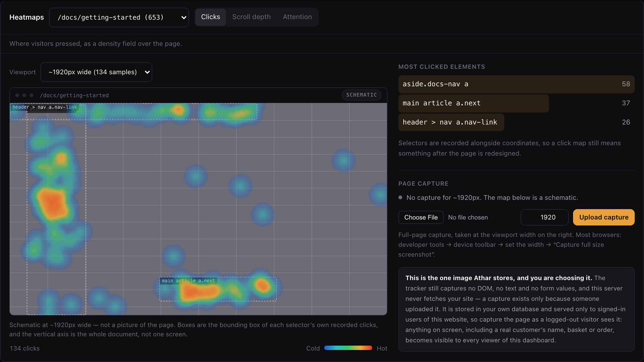Click the 'Hot' legend label
The height and width of the screenshot is (362, 644).
382,348
